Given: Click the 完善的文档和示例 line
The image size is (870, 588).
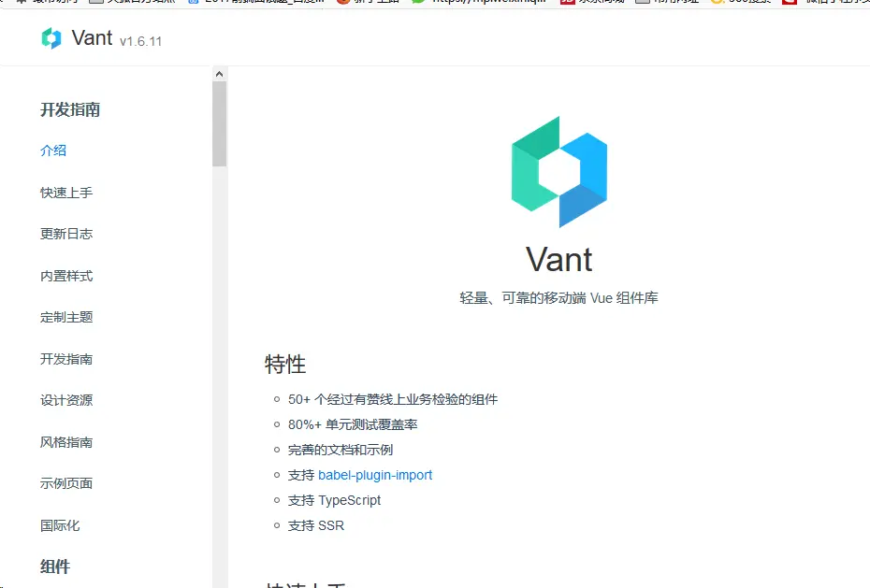Looking at the screenshot, I should click(x=341, y=450).
